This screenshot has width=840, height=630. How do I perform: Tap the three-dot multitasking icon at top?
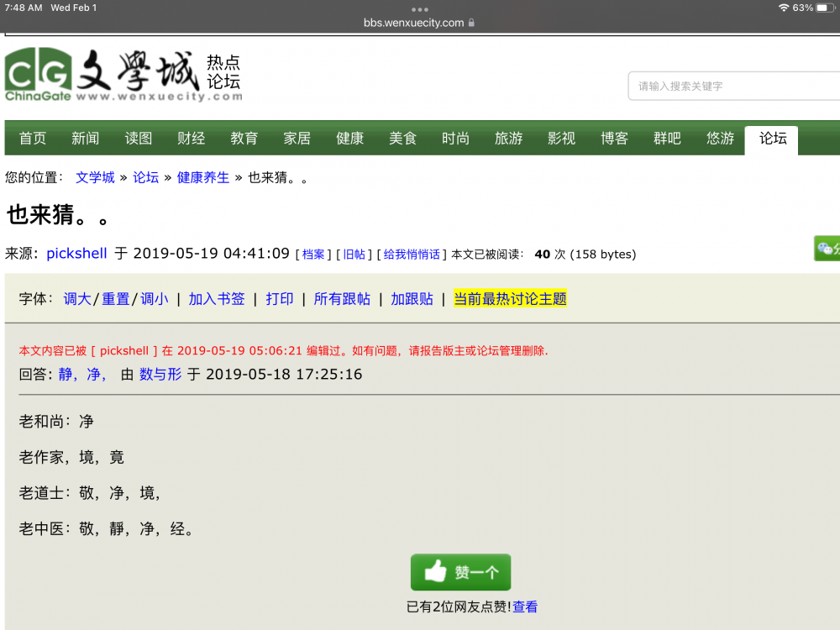click(x=420, y=9)
